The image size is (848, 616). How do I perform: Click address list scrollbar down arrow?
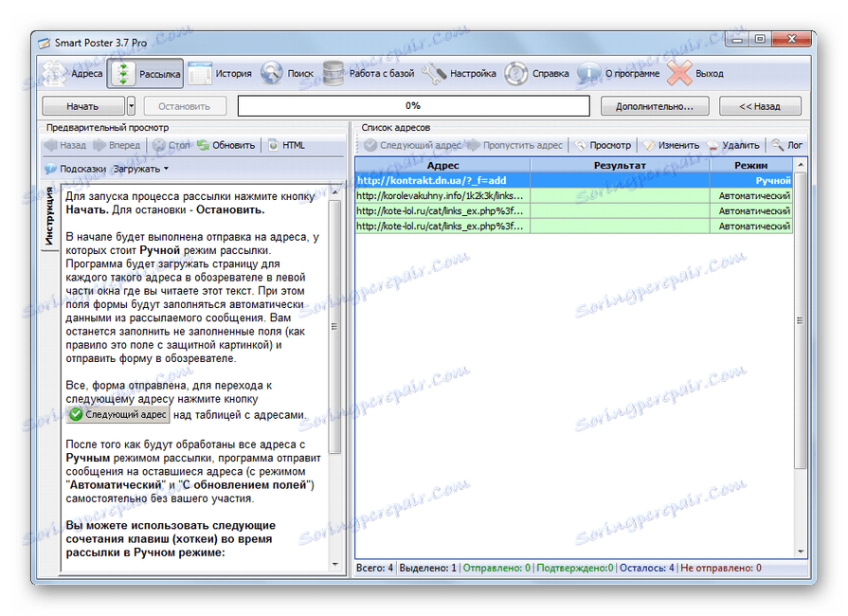tap(801, 553)
